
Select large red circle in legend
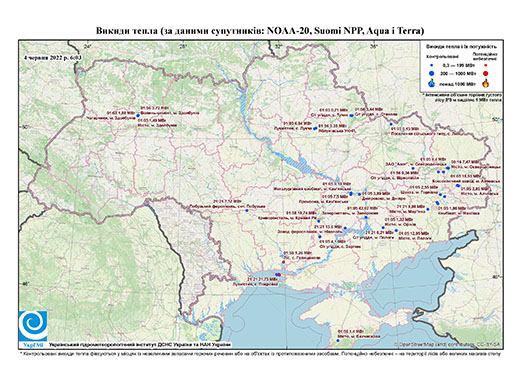[486, 74]
